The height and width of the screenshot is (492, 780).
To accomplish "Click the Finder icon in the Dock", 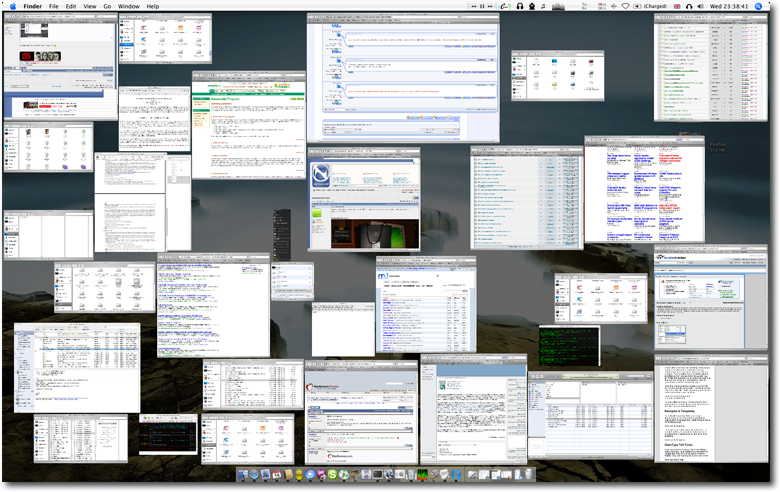I will tap(243, 474).
